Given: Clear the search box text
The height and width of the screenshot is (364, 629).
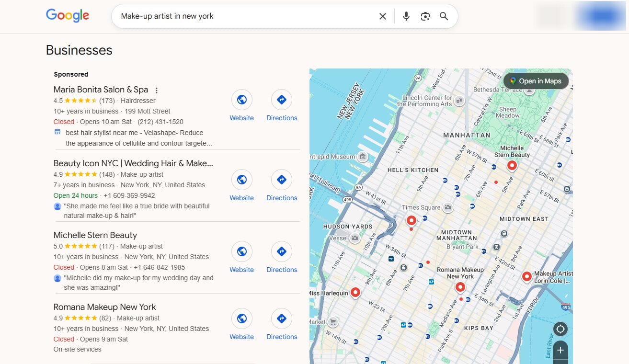Looking at the screenshot, I should coord(382,16).
